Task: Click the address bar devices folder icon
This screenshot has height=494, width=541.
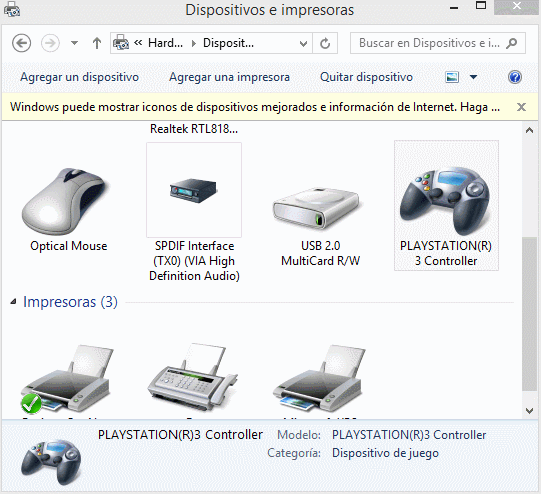Action: [x=121, y=43]
